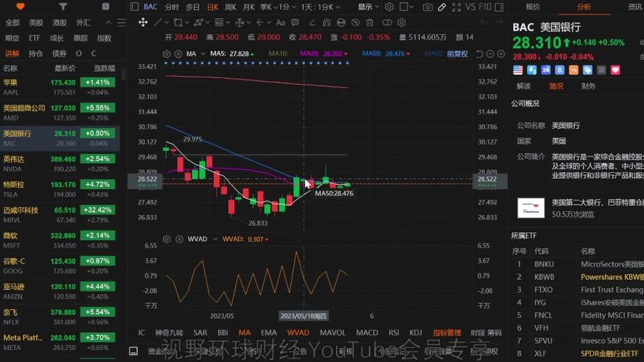Open the layout box dropdown
Screen dimensions: 644x362
[407, 7]
